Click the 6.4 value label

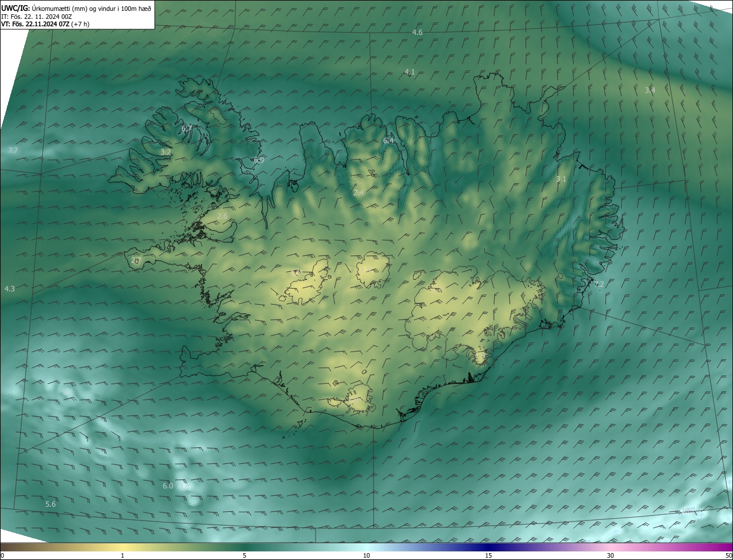(389, 141)
